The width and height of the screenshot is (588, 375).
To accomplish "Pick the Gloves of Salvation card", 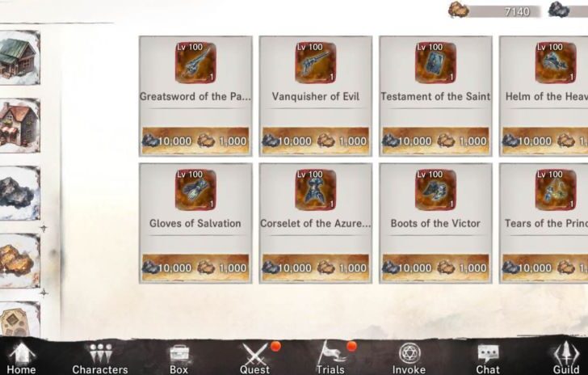I will [x=195, y=223].
